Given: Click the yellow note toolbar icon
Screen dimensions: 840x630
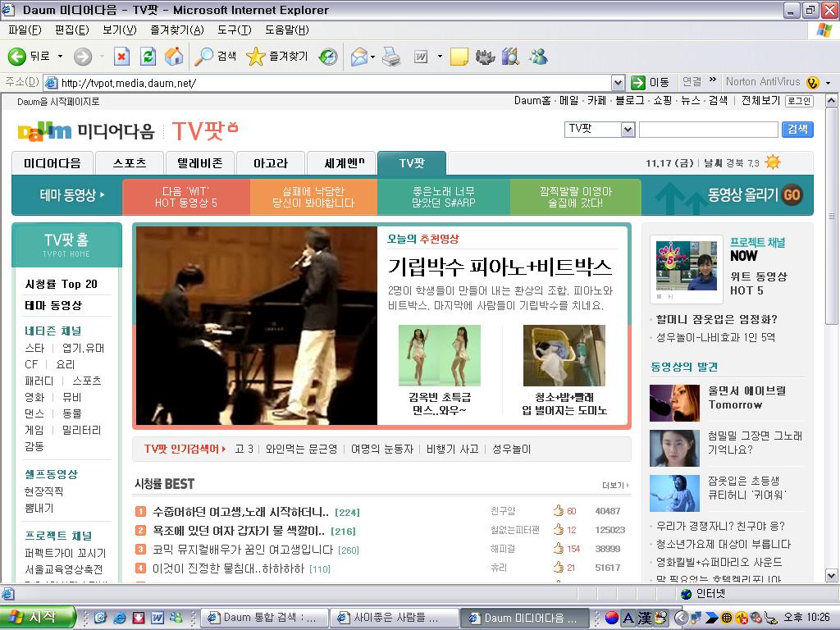Looking at the screenshot, I should (x=459, y=57).
